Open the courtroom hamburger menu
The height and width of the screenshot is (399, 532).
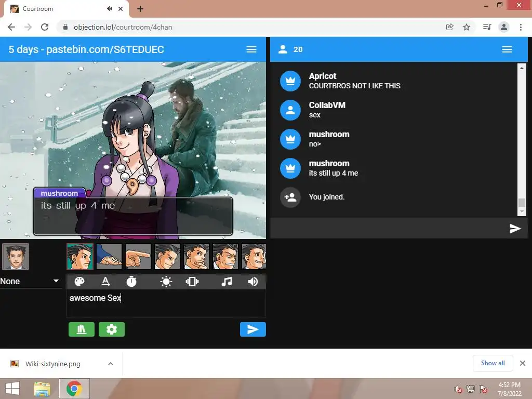click(251, 49)
